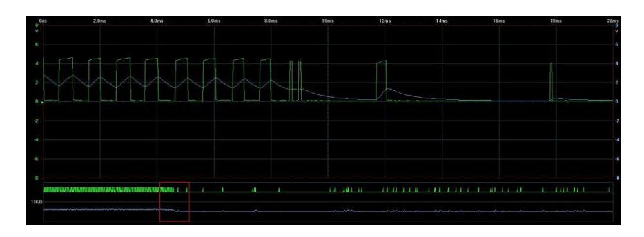
Task: Select the dashed vertical cursor at 10ms
Action: click(x=328, y=102)
